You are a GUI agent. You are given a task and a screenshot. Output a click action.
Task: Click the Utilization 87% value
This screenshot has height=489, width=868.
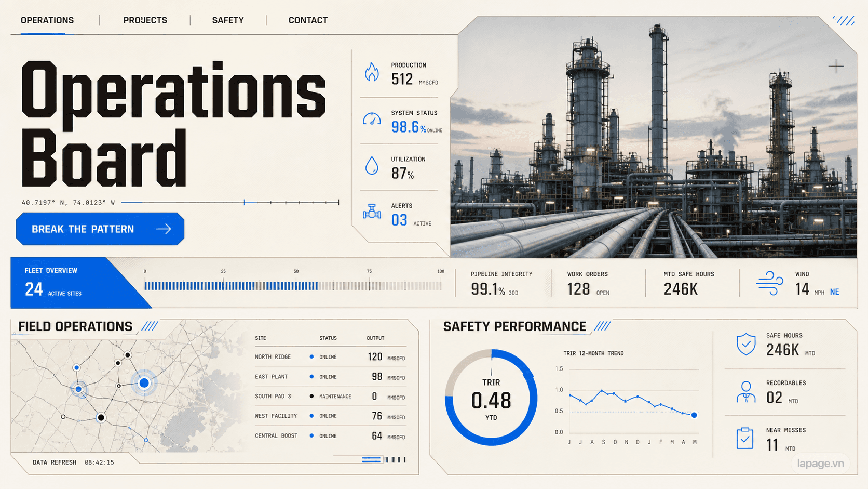pyautogui.click(x=402, y=174)
